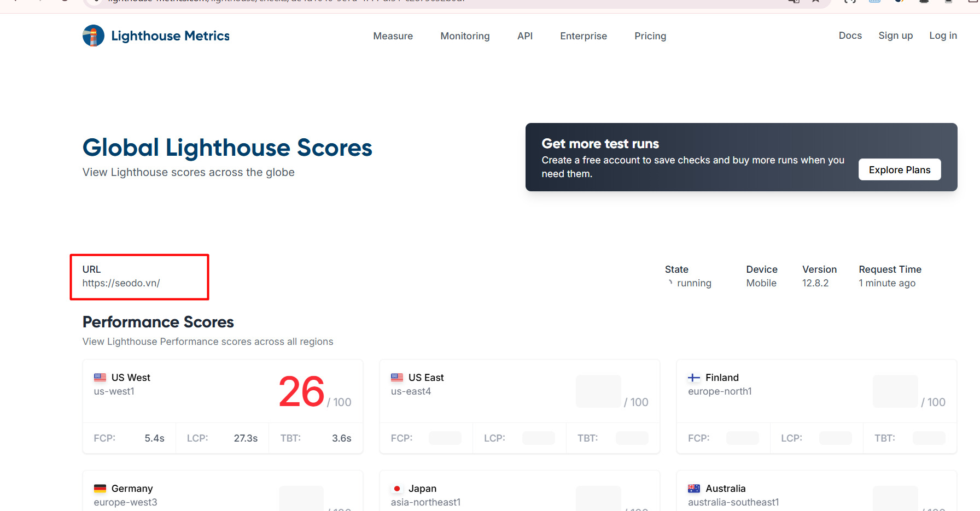Image resolution: width=980 pixels, height=511 pixels.
Task: Click the Log in link
Action: (x=943, y=36)
